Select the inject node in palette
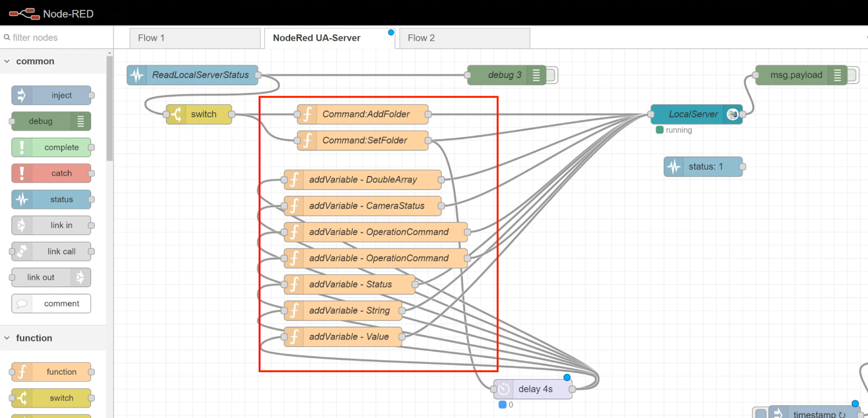The image size is (868, 418). pos(52,95)
